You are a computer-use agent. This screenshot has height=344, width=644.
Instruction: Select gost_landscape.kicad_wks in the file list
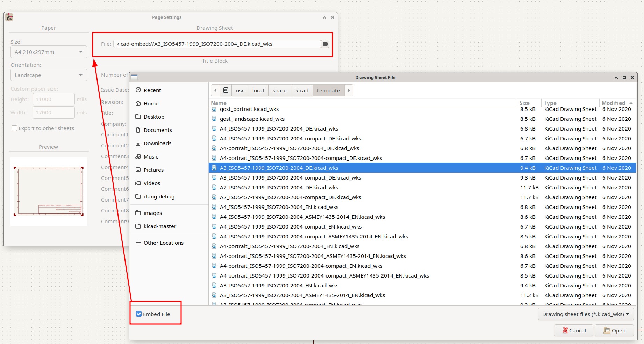pos(252,119)
